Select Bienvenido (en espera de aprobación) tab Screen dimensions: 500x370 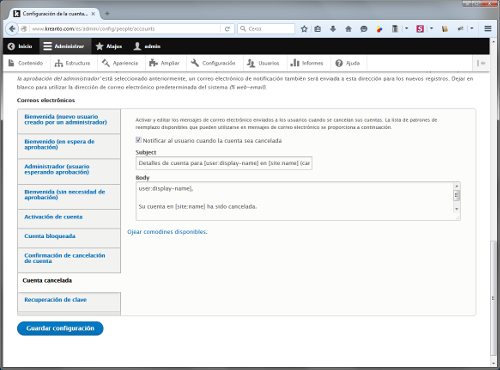(x=69, y=146)
